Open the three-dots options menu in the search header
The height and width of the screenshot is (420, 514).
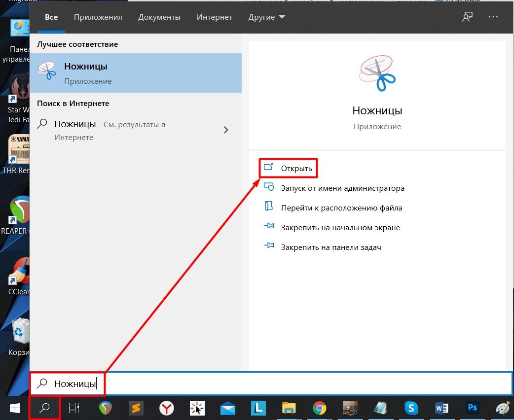click(493, 17)
